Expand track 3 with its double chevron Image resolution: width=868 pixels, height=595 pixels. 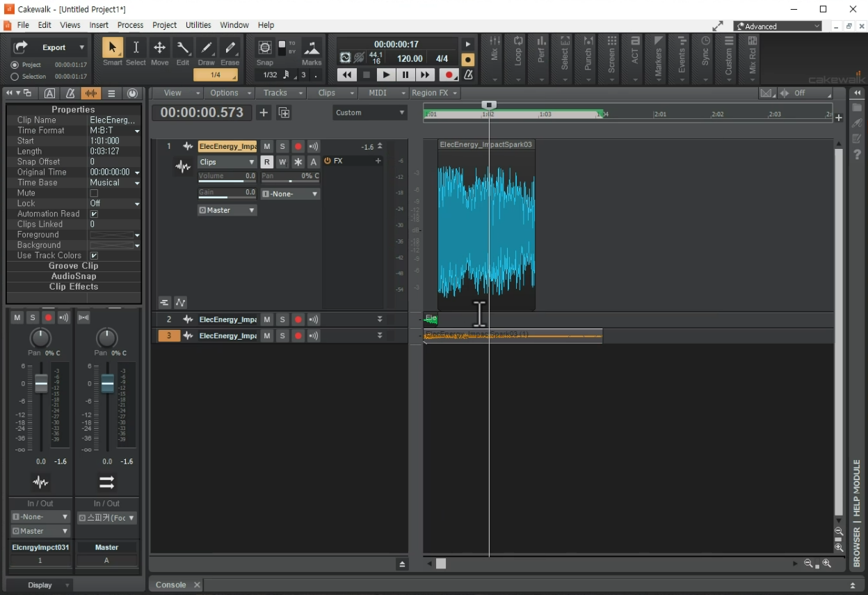[x=380, y=335]
